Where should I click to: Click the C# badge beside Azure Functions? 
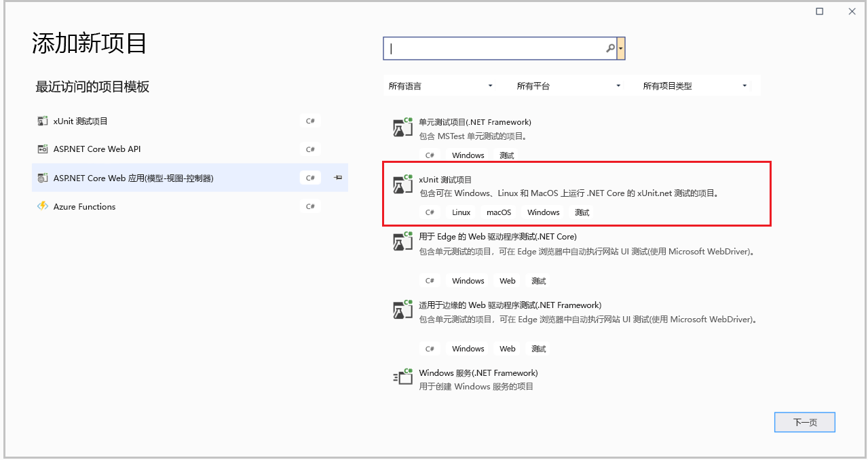coord(310,206)
